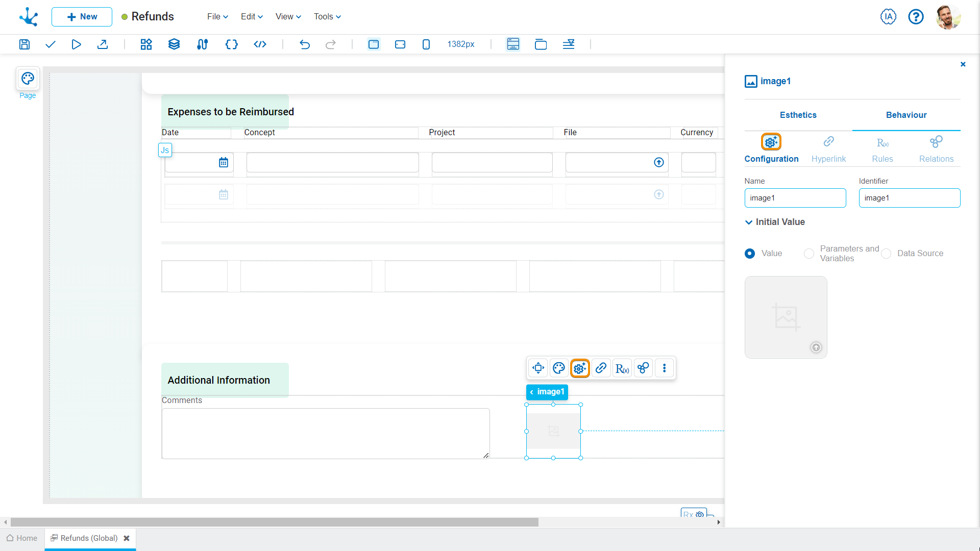Open the Refunds (Global) tab

pyautogui.click(x=88, y=538)
